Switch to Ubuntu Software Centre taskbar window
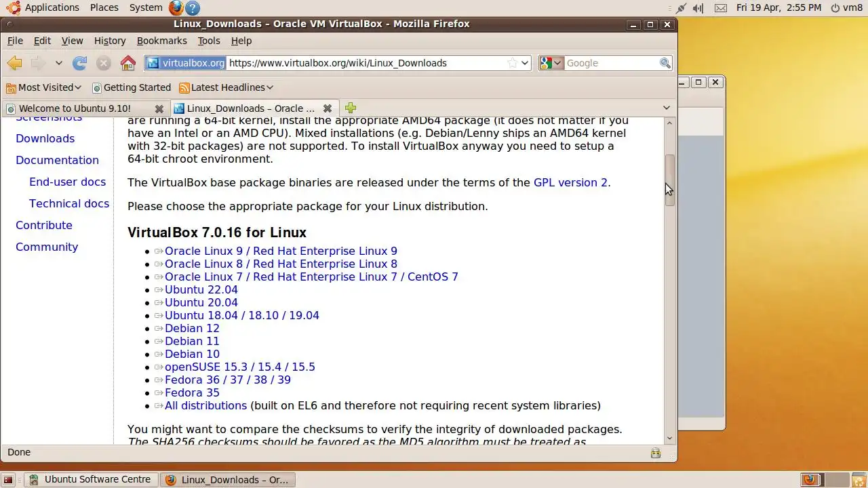Viewport: 868px width, 488px height. [92, 480]
